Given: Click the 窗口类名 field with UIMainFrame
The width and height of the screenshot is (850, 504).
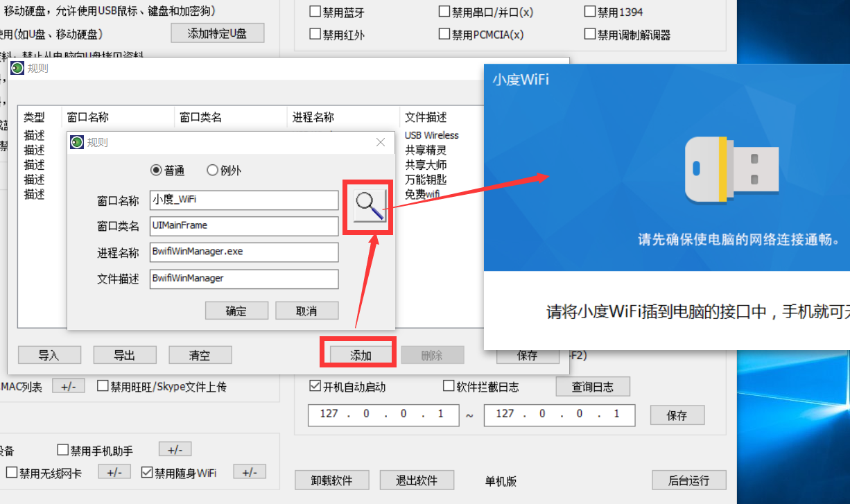Looking at the screenshot, I should [x=244, y=226].
